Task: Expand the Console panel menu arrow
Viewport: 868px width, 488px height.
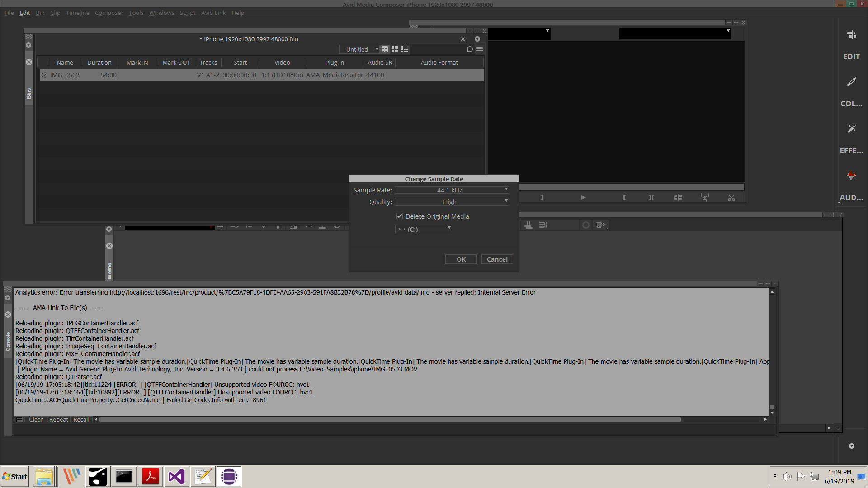Action: point(8,298)
